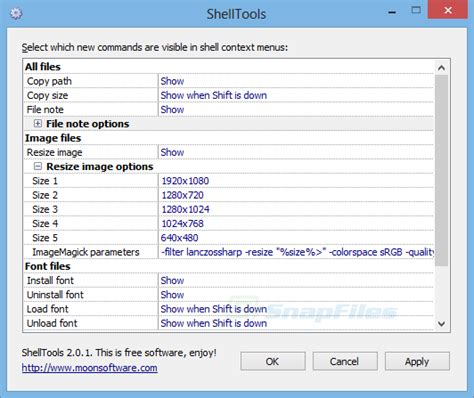Edit the Size 4 value 1024x768
474x398 pixels.
click(x=296, y=224)
